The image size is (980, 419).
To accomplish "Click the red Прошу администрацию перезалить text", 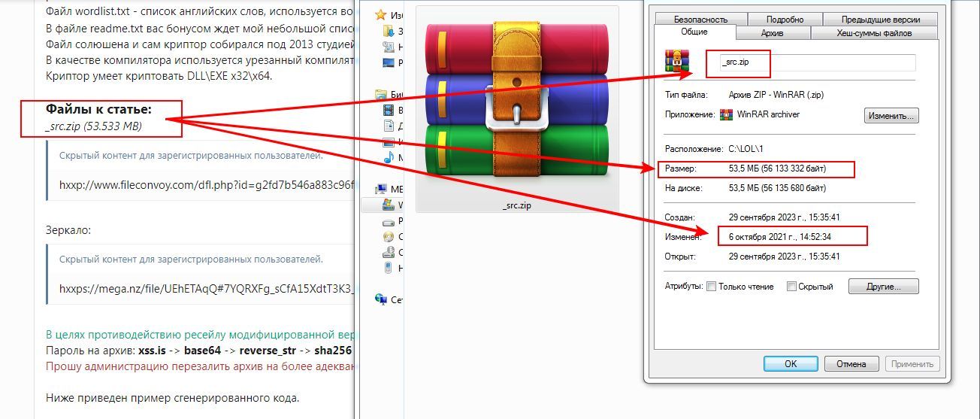I will pos(199,367).
